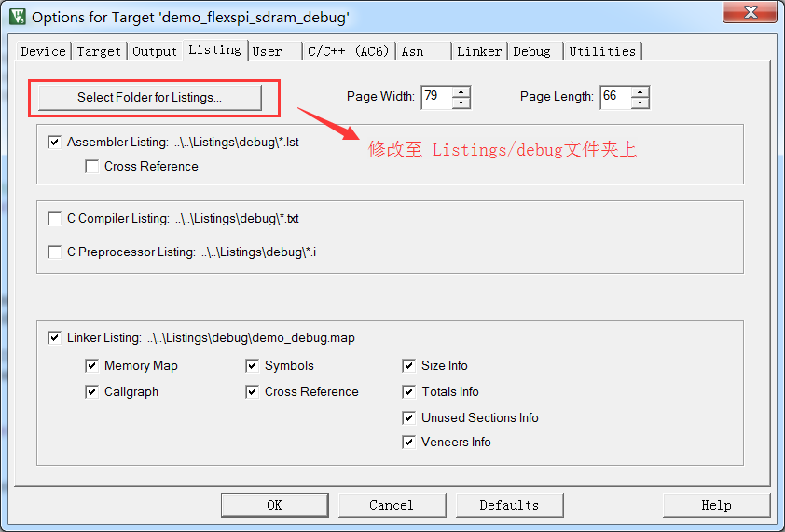Switch to the Target tab
This screenshot has height=532, width=785.
(99, 51)
